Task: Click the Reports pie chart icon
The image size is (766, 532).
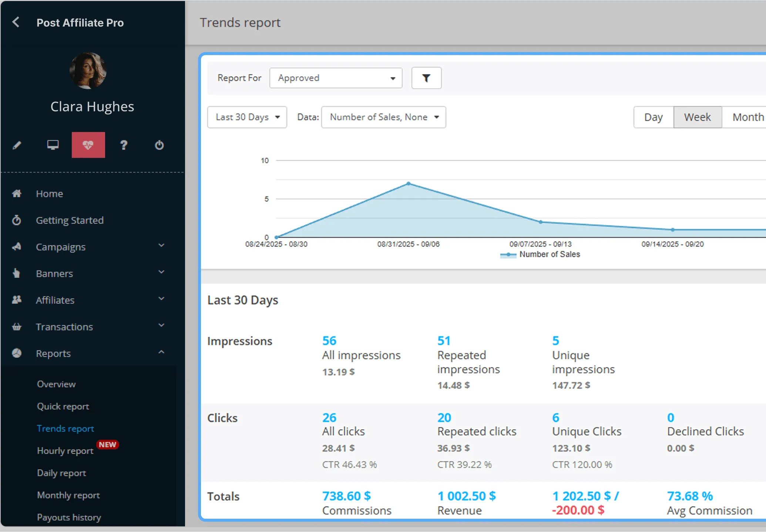Action: coord(17,353)
